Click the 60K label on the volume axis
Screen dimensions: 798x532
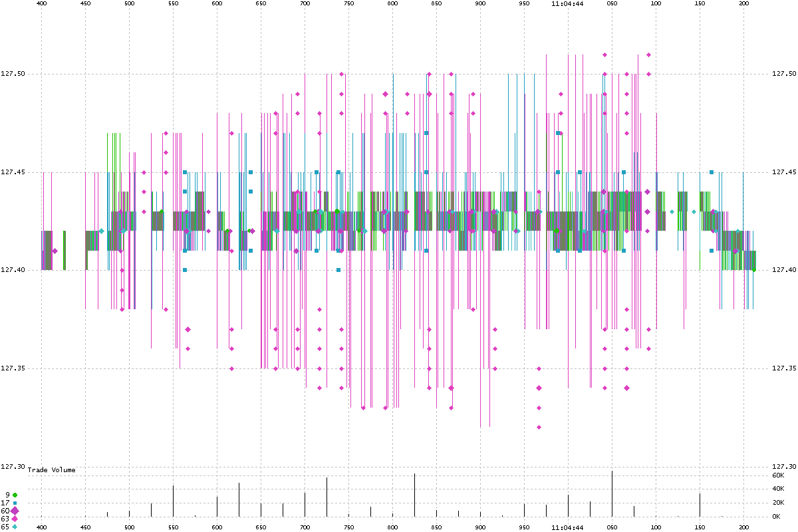point(777,475)
